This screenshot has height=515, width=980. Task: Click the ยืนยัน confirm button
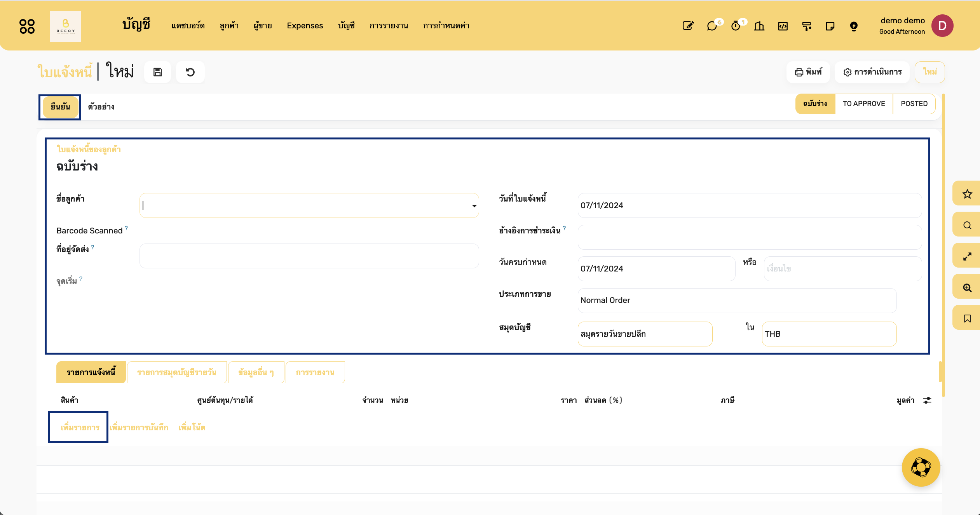[60, 107]
